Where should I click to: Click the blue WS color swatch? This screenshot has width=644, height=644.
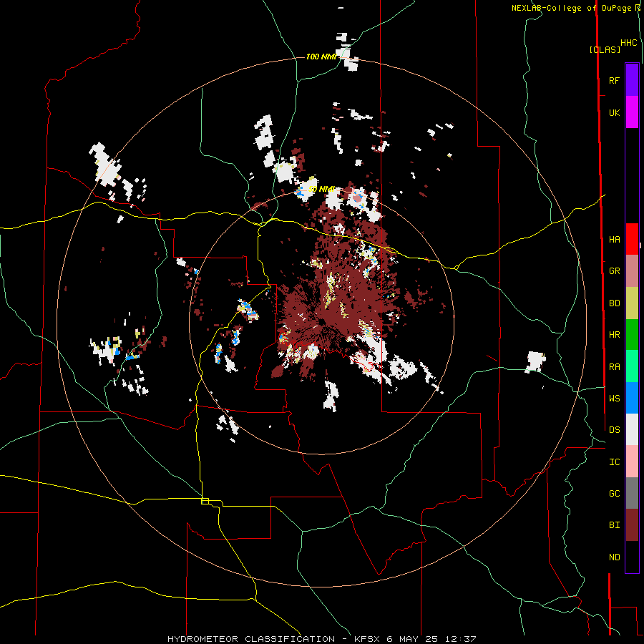632,398
